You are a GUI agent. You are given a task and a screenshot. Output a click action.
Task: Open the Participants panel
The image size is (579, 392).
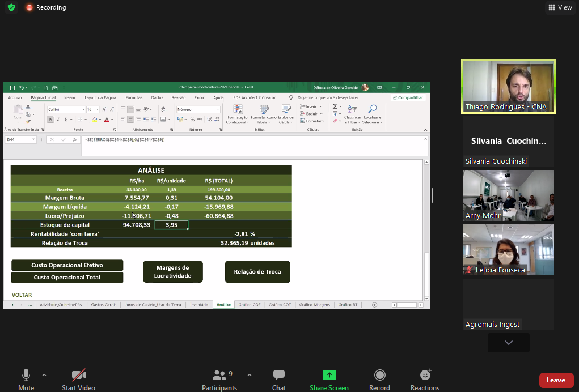click(x=219, y=380)
